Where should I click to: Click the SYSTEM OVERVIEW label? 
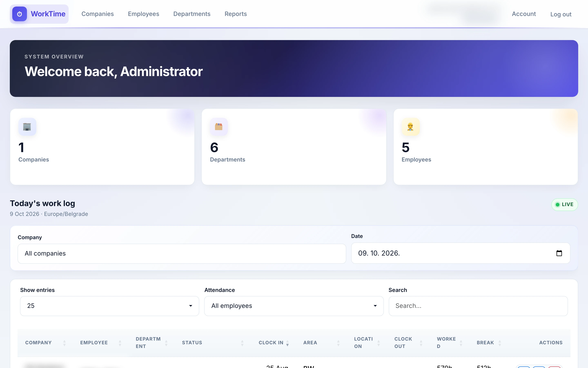coord(54,57)
